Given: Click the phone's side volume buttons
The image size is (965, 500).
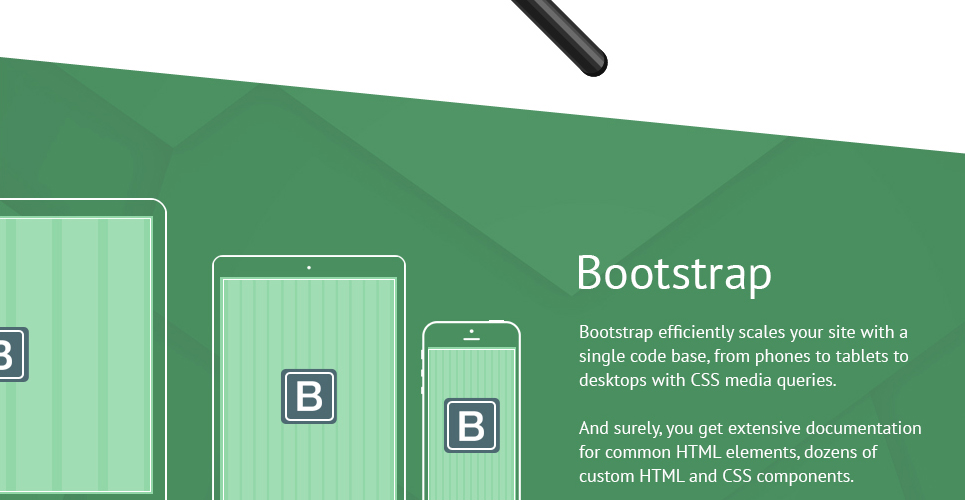Looking at the screenshot, I should tap(422, 372).
